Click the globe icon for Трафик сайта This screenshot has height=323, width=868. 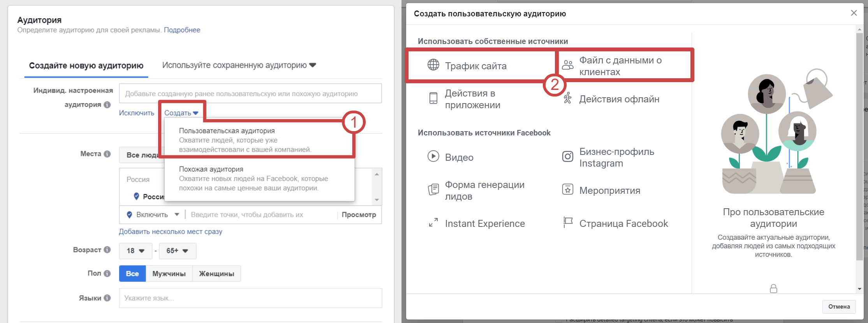[433, 65]
